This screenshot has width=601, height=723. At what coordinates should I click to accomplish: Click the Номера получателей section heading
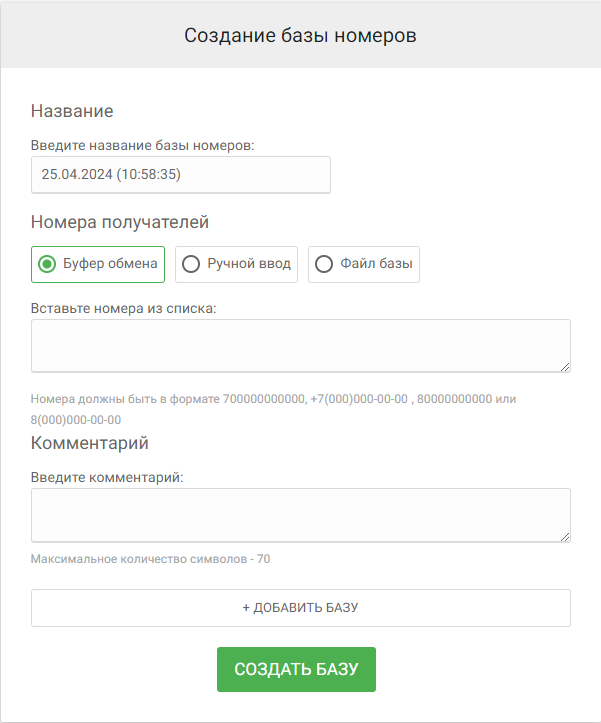pos(120,222)
